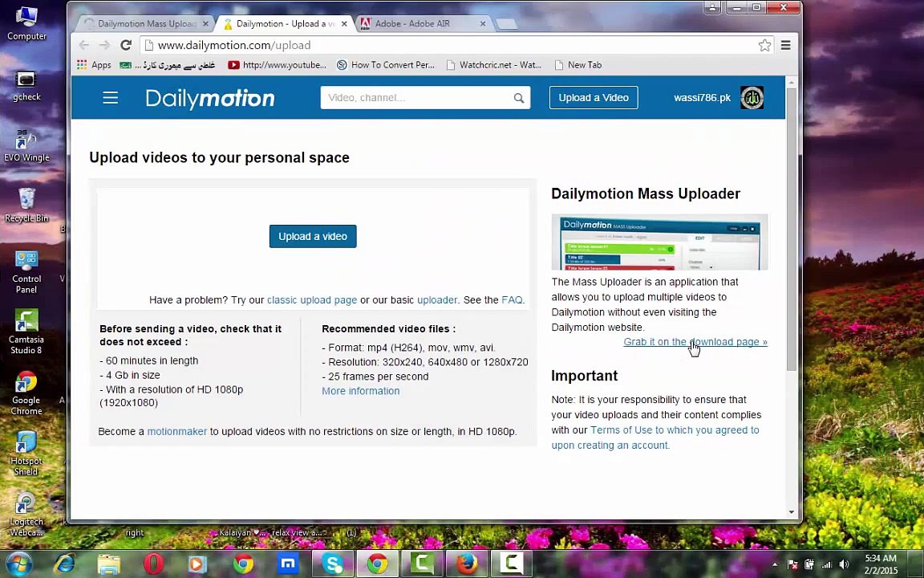The height and width of the screenshot is (578, 924).
Task: Launch Internet Explorer from the taskbar
Action: (x=64, y=564)
